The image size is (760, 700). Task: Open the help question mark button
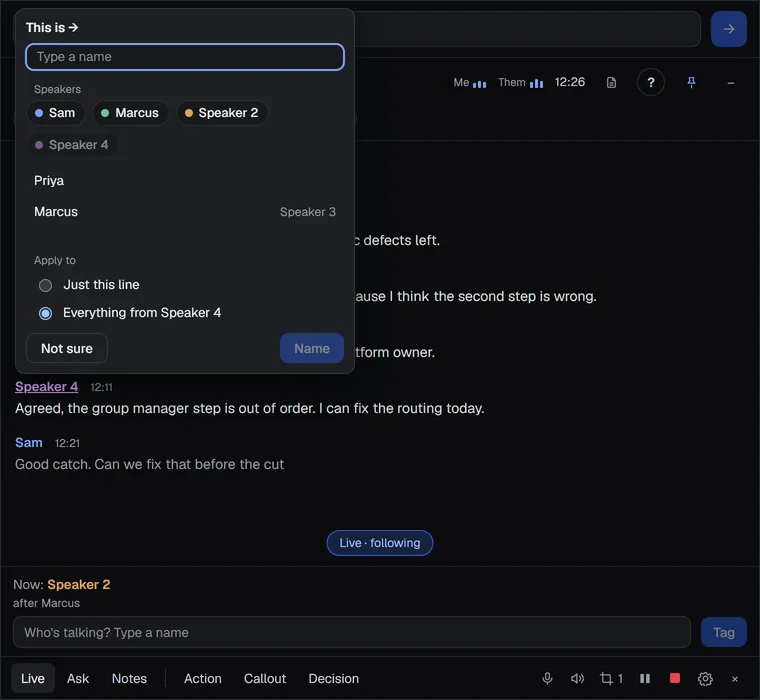pyautogui.click(x=650, y=83)
